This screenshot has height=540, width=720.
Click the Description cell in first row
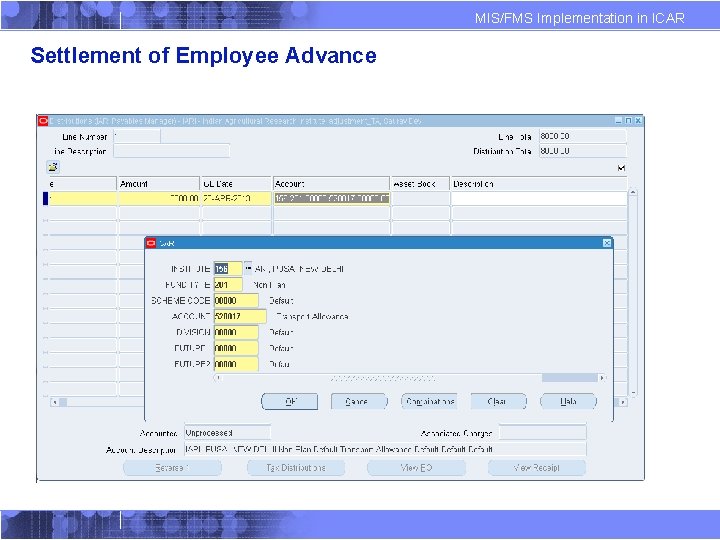tap(539, 198)
